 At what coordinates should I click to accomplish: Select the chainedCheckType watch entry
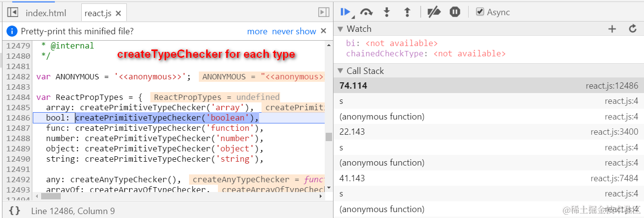click(x=426, y=53)
